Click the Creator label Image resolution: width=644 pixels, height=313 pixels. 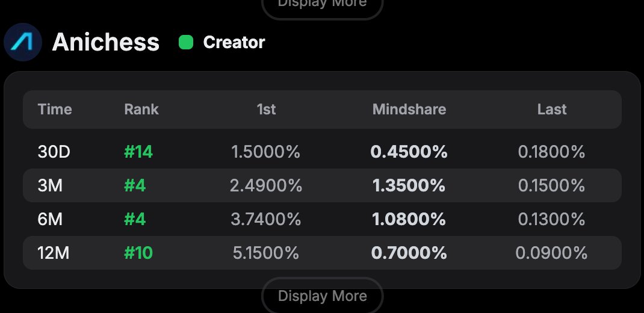234,42
